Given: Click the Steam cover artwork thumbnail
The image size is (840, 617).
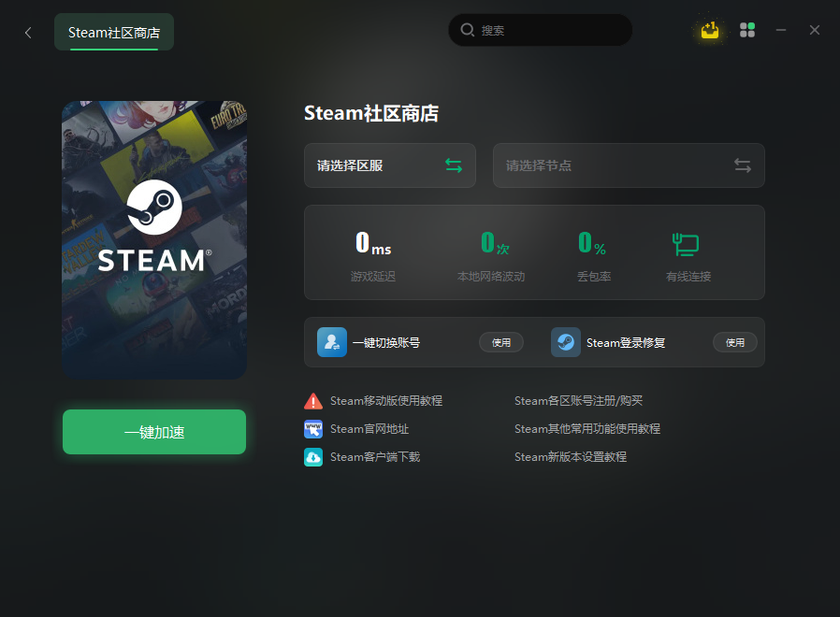Looking at the screenshot, I should (x=154, y=240).
